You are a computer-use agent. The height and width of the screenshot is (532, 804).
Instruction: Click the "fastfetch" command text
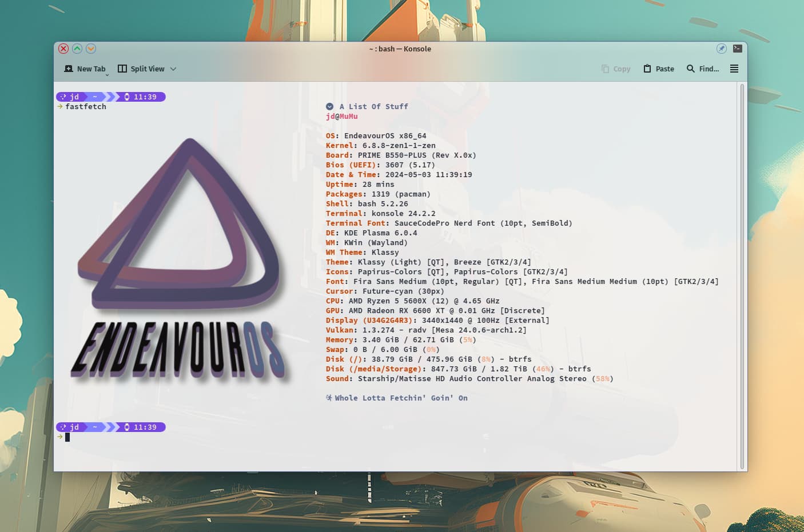[x=86, y=106]
